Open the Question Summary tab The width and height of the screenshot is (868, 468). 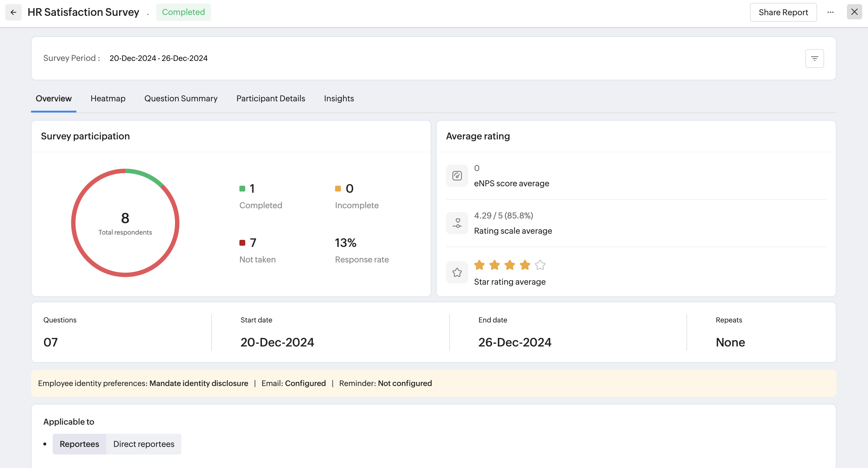pyautogui.click(x=181, y=98)
